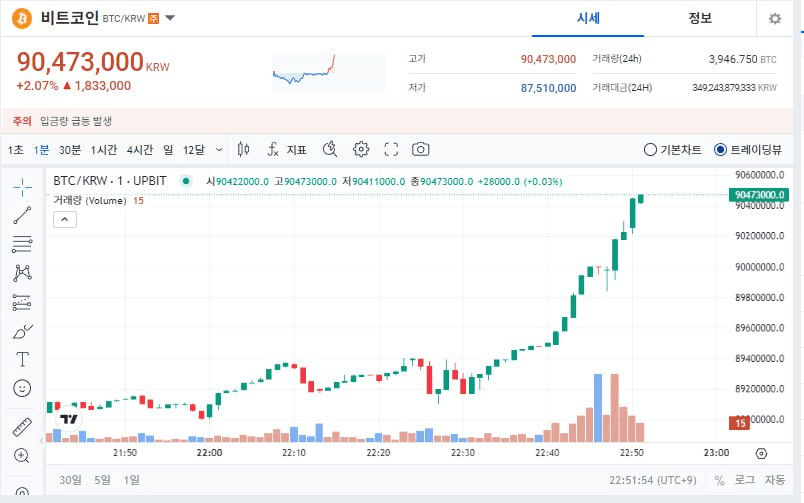Click the 거래량 (Volume) indicator label
Screen dimensions: 804x503
pos(90,200)
